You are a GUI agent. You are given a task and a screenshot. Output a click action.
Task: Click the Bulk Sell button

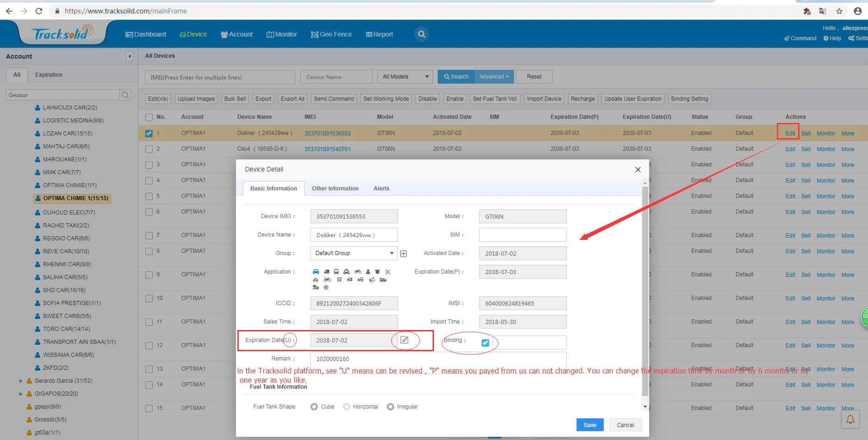[235, 99]
